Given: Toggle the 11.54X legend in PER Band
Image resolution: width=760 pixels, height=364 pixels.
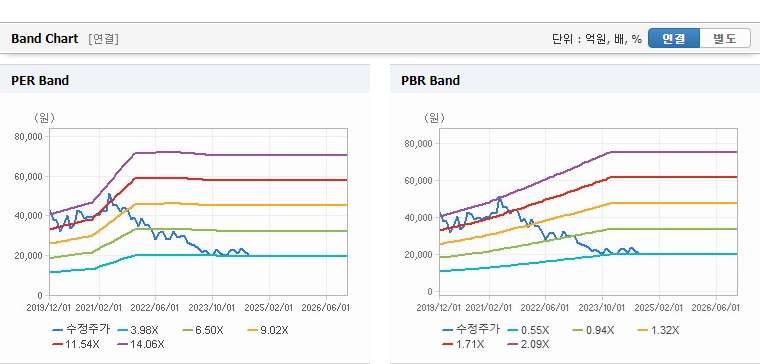Looking at the screenshot, I should (76, 345).
